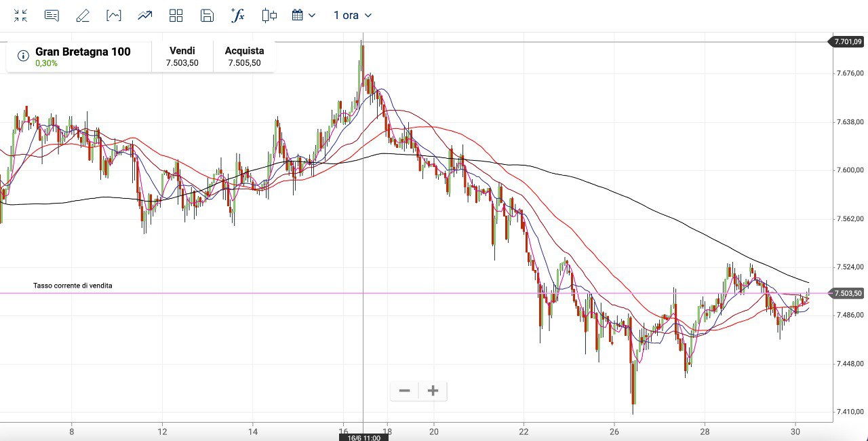Select the pencil drawing tool
The image size is (868, 441).
coord(83,16)
